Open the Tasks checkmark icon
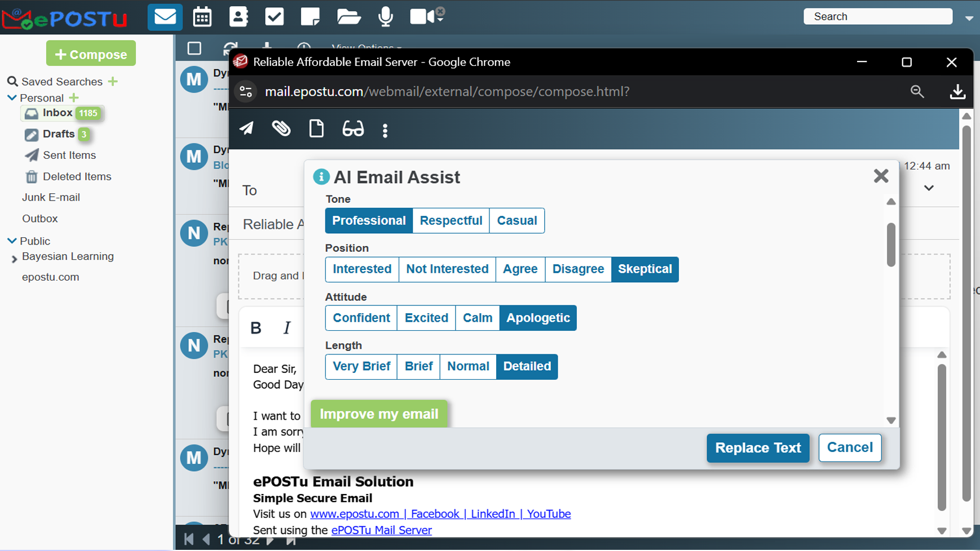This screenshot has height=551, width=980. [x=275, y=16]
